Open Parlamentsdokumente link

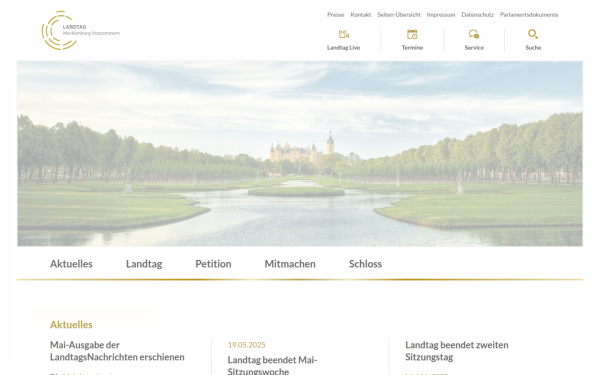pos(529,15)
